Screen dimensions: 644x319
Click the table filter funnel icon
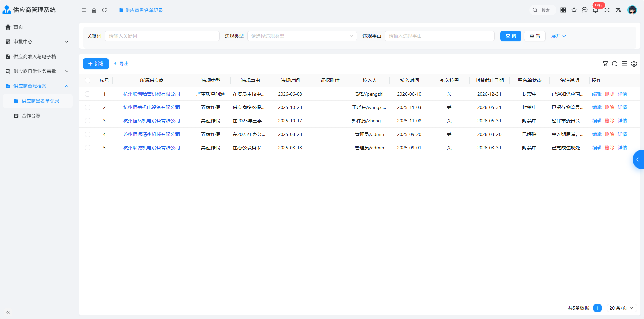pos(605,64)
